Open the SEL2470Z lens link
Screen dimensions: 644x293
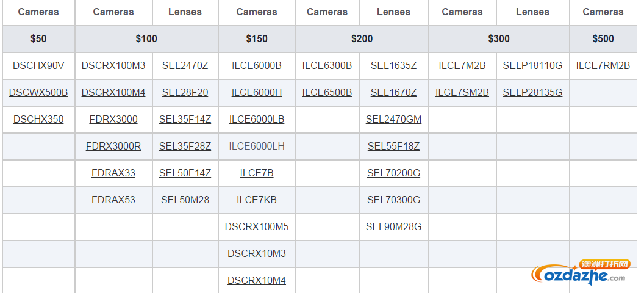pyautogui.click(x=185, y=66)
